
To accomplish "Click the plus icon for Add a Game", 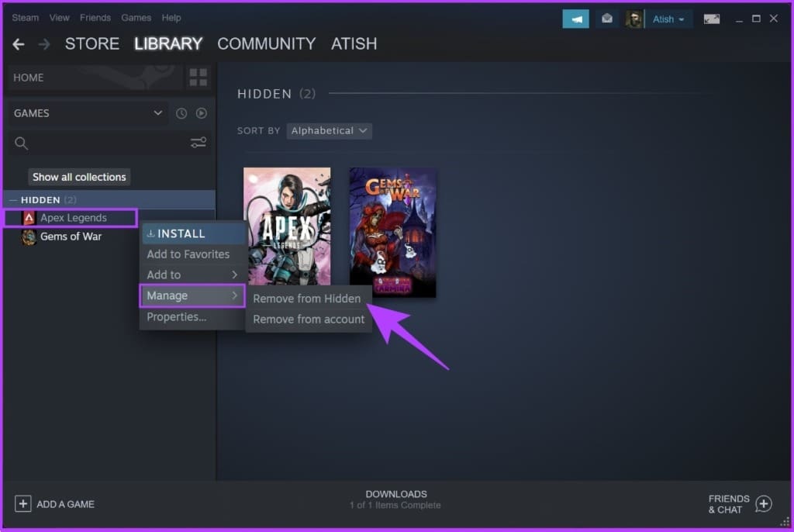I will click(x=22, y=503).
